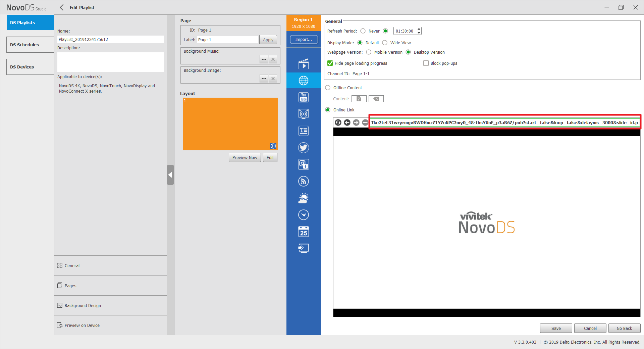Select Online Link option
This screenshot has width=644, height=349.
[x=328, y=110]
